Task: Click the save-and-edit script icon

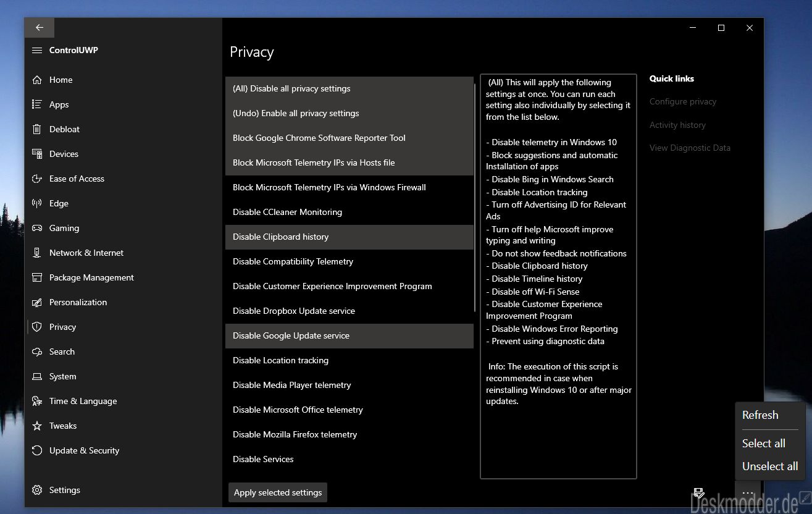Action: tap(699, 492)
